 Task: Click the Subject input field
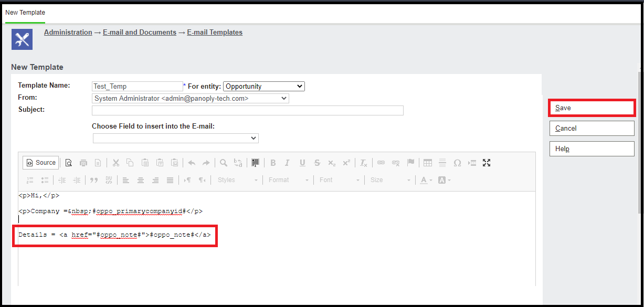248,110
